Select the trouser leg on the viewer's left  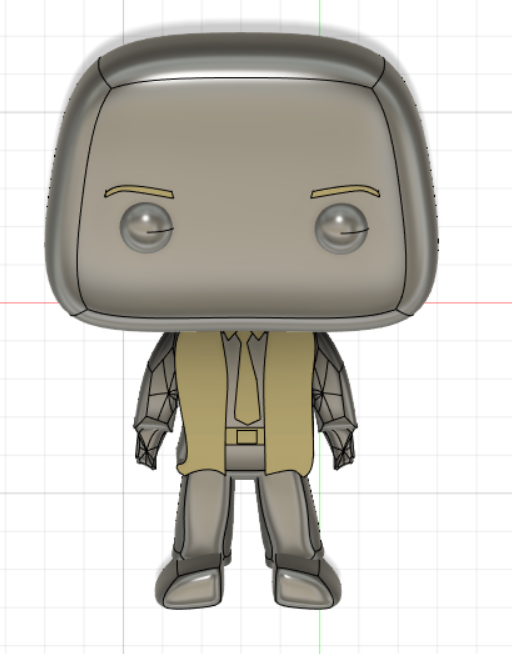pyautogui.click(x=203, y=517)
